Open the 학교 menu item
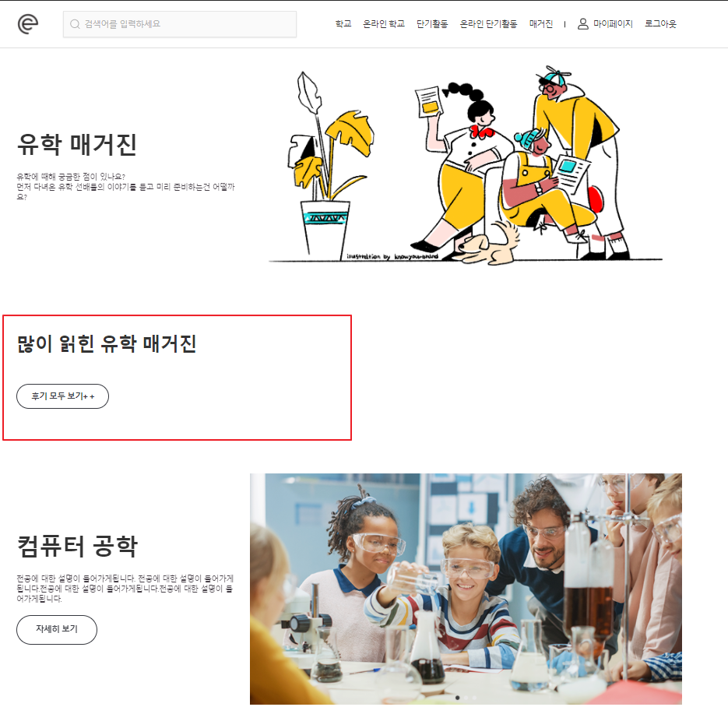The image size is (728, 707). (343, 23)
